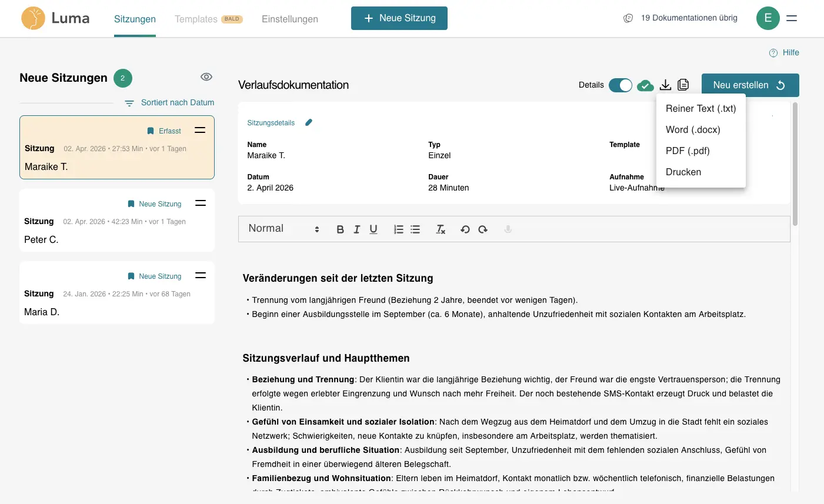
Task: Click the cloud saved status icon
Action: pos(645,86)
